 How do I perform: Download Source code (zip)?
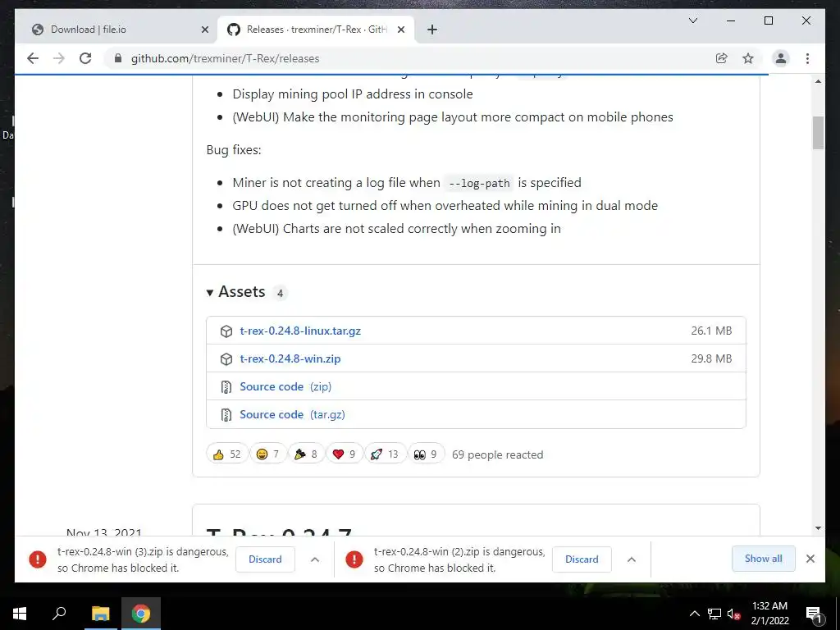[x=285, y=387]
